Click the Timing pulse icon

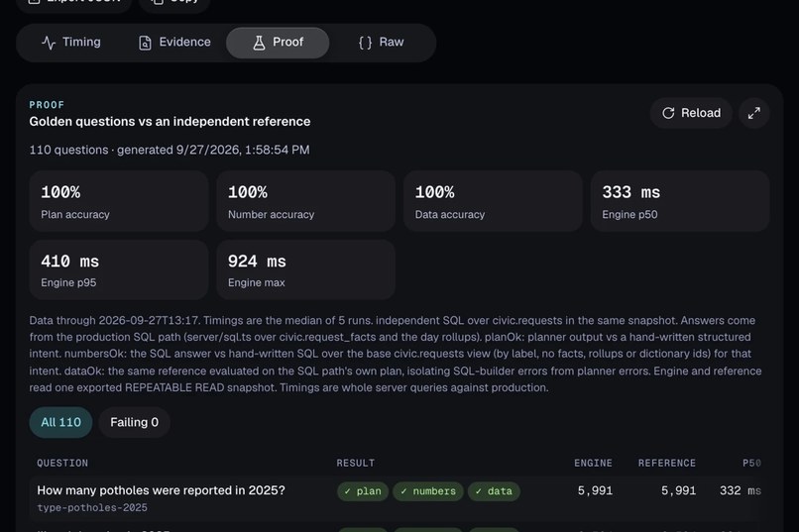(49, 43)
